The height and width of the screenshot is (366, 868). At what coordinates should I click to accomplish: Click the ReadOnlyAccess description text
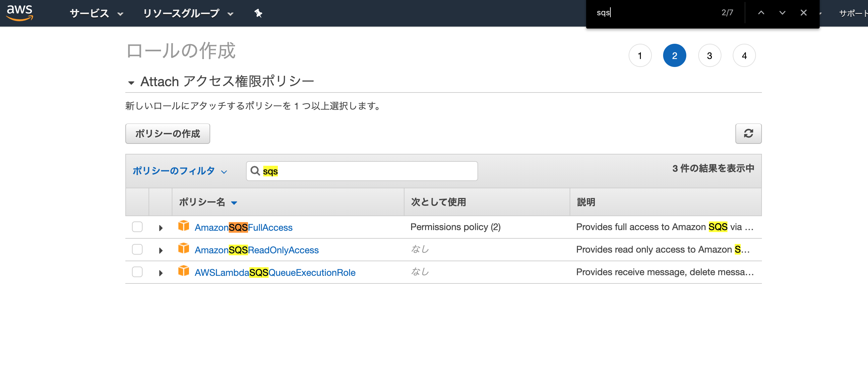click(663, 249)
